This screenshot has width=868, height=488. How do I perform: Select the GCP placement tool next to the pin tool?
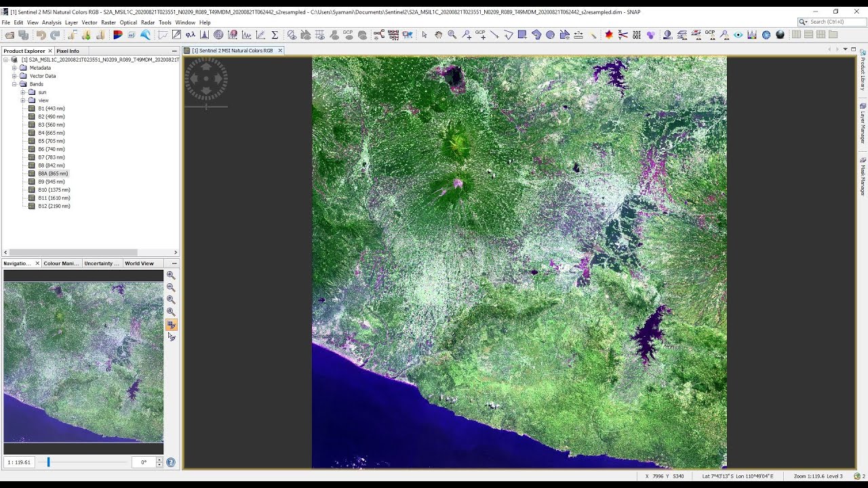480,35
